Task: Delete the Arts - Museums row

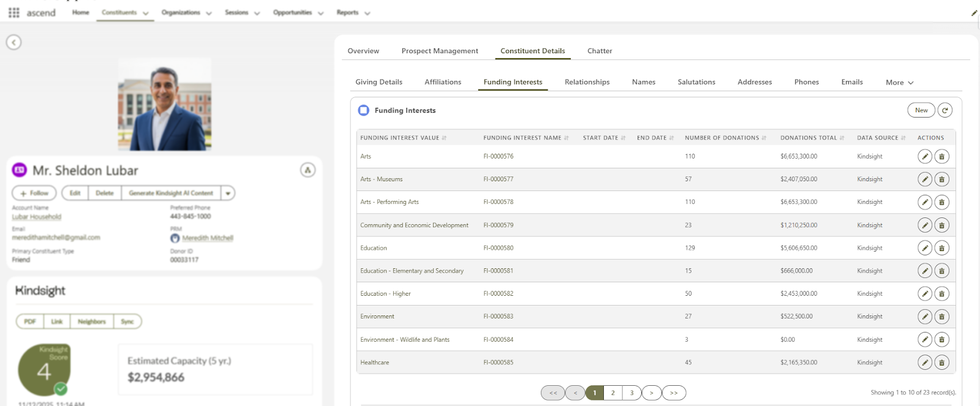Action: pyautogui.click(x=942, y=179)
